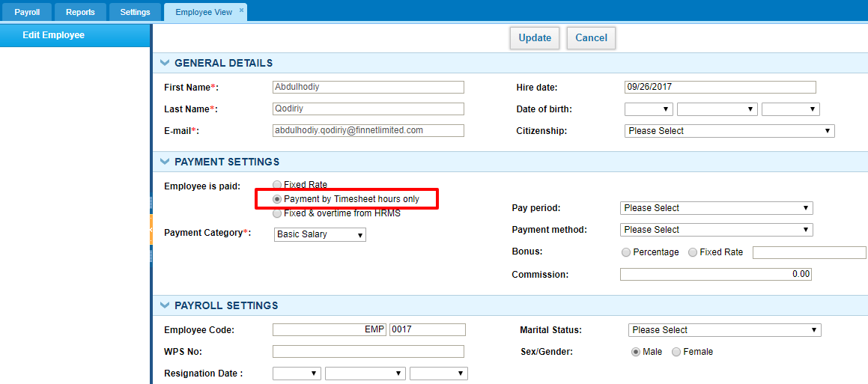This screenshot has width=868, height=384.
Task: Open the last Resignation Date dropdown
Action: pyautogui.click(x=439, y=374)
